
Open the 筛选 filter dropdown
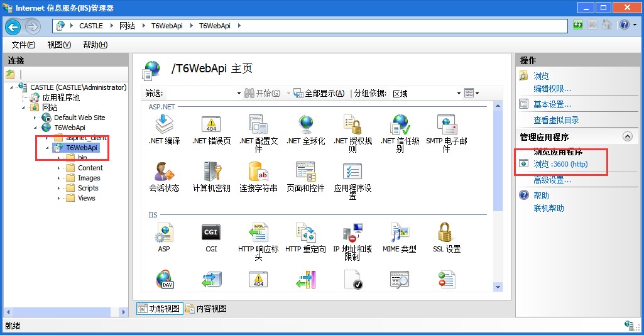[x=239, y=94]
